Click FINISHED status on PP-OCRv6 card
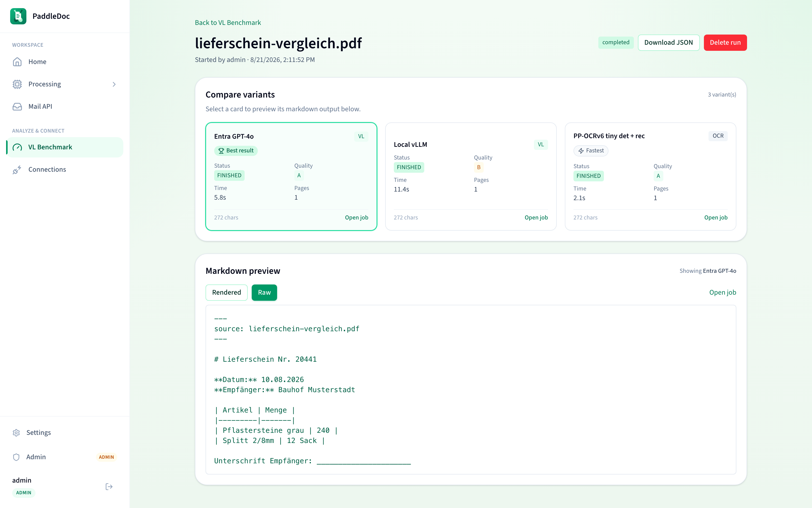Image resolution: width=812 pixels, height=508 pixels. click(588, 176)
